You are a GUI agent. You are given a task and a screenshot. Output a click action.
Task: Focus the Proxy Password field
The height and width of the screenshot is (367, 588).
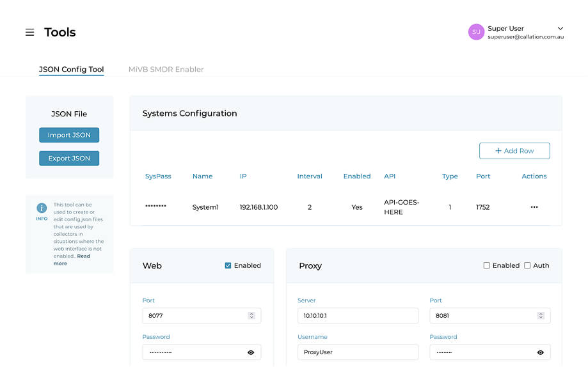point(489,352)
